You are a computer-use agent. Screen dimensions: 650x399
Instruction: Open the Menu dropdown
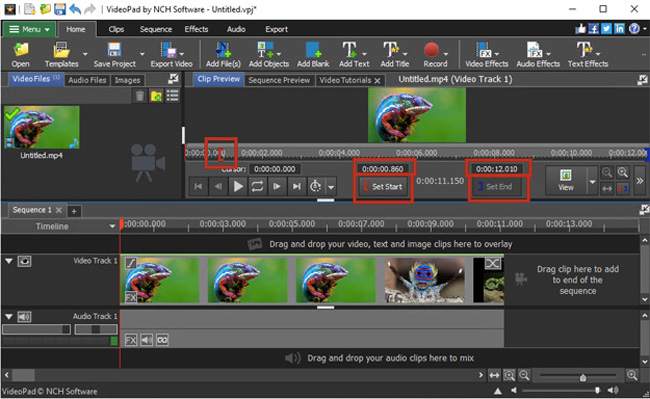tap(29, 29)
